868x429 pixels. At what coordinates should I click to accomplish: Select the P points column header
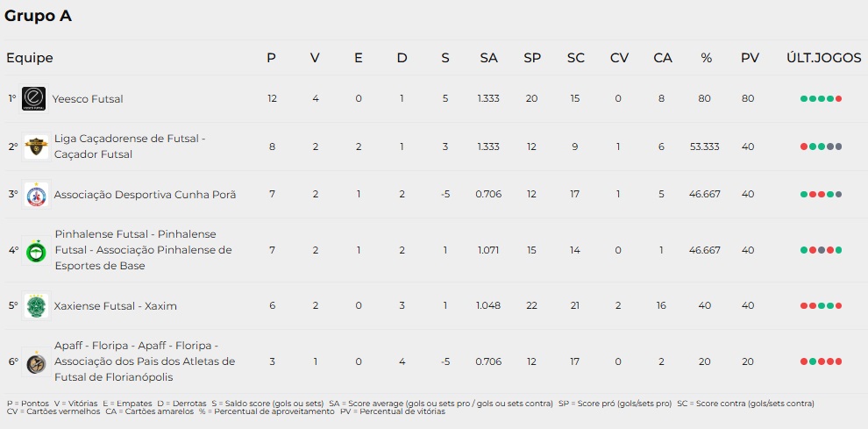click(x=271, y=58)
